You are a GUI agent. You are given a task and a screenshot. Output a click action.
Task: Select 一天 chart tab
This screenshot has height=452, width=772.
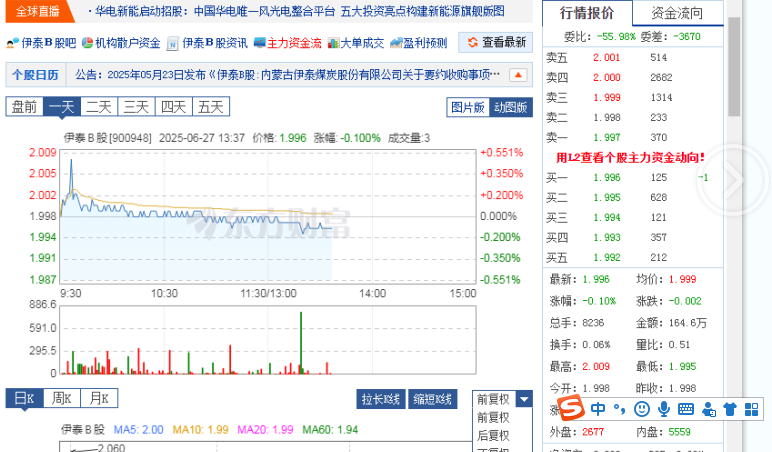62,107
